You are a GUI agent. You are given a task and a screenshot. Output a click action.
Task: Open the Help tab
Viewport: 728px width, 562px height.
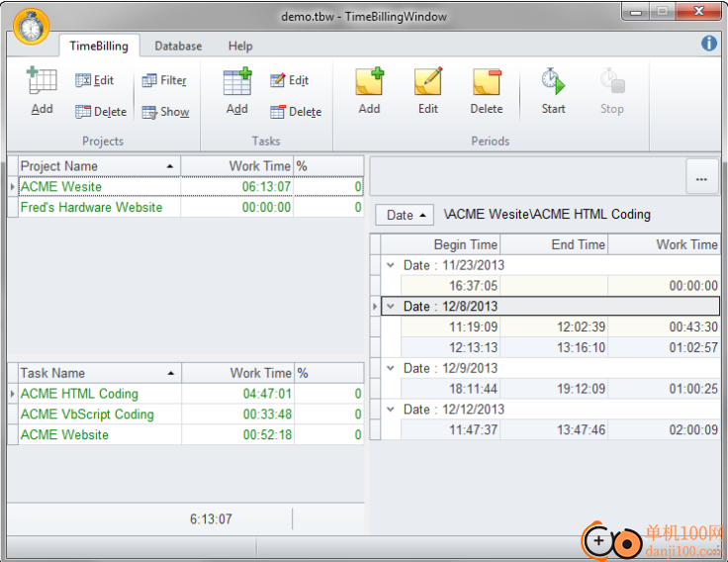[240, 46]
